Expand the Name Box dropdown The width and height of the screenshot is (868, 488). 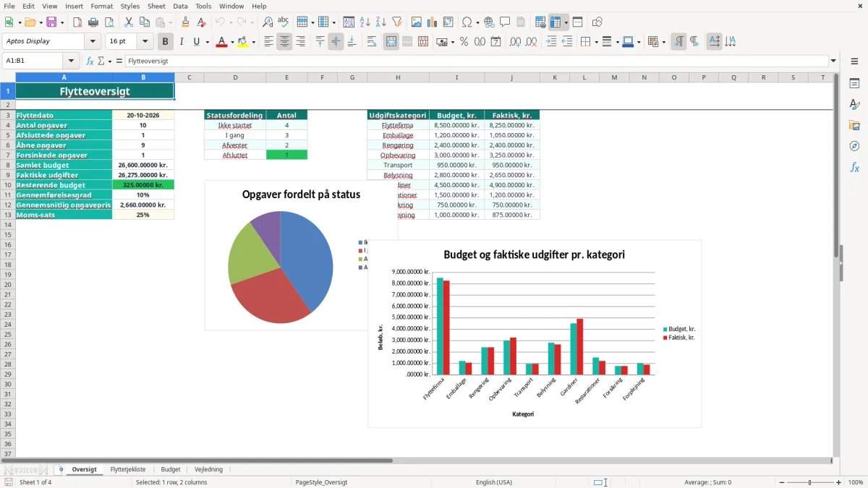coord(71,61)
